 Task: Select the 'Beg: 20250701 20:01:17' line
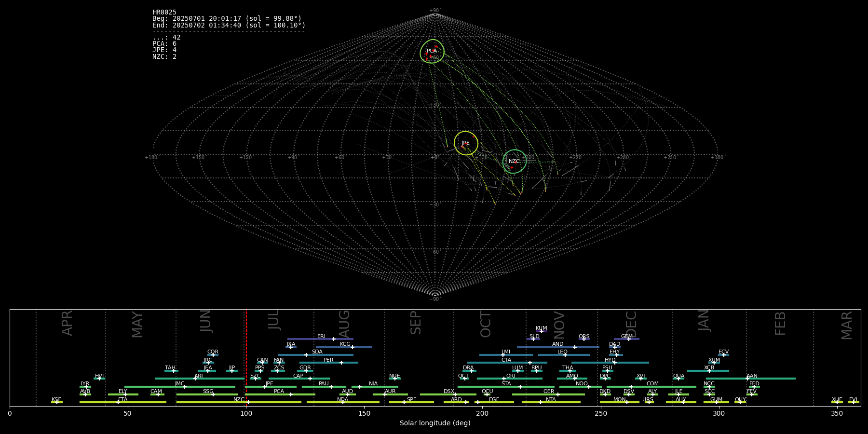tap(227, 19)
